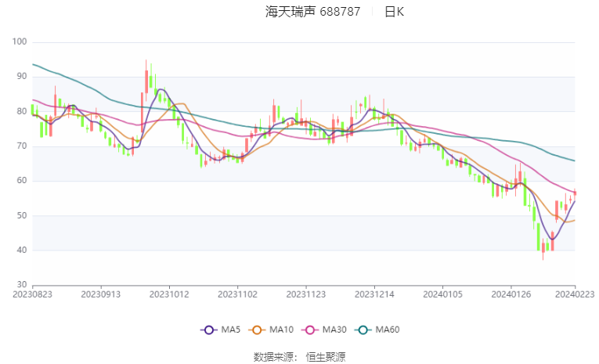Click the 60 price axis label
This screenshot has width=599, height=364.
coord(22,181)
